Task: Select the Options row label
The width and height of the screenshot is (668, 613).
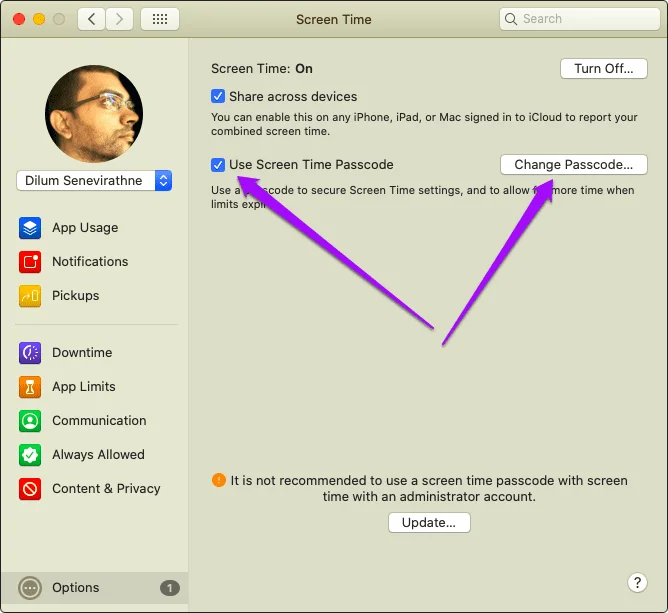Action: [x=75, y=588]
